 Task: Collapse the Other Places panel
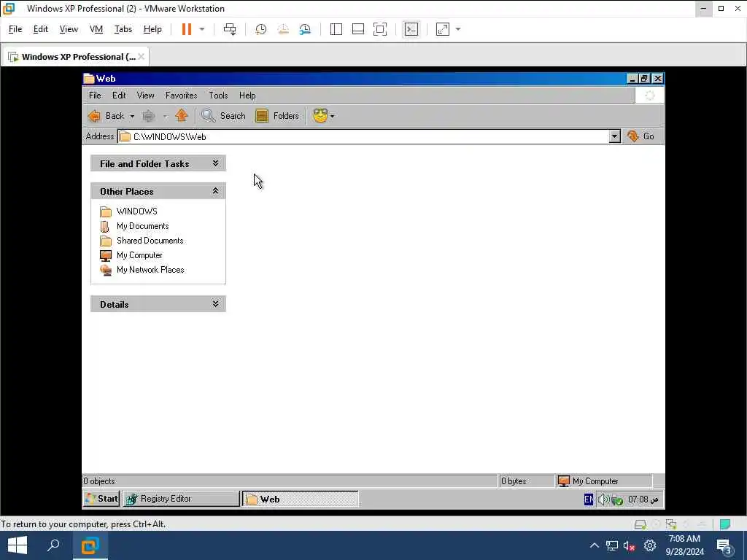(215, 191)
